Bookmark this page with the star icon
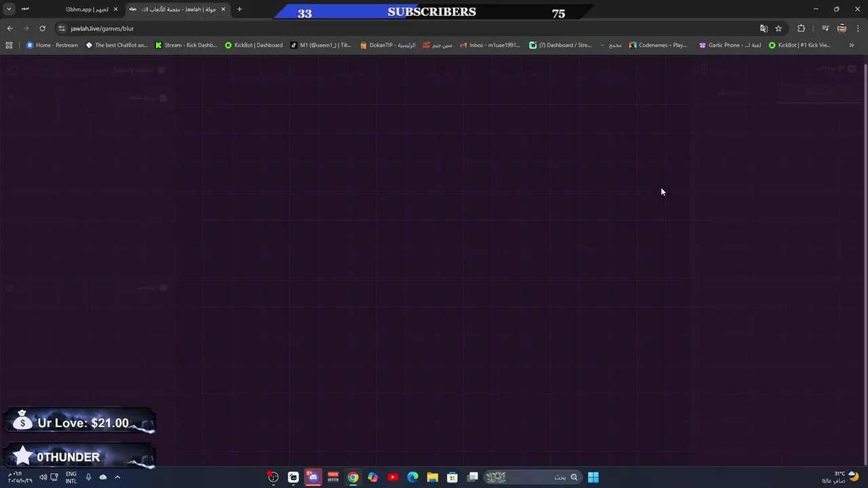Screen dimensions: 868x488 pyautogui.click(x=778, y=28)
